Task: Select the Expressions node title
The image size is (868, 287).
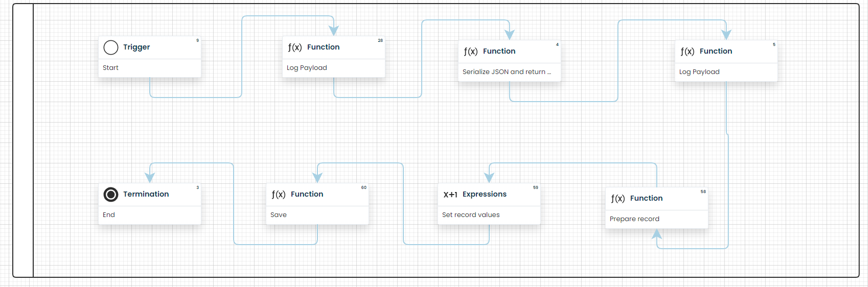Action: [x=485, y=194]
